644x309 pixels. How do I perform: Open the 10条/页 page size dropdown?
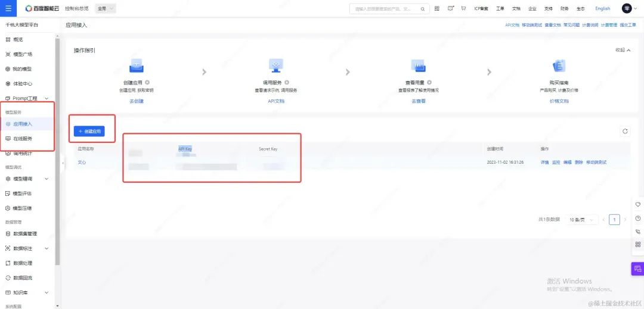pyautogui.click(x=581, y=220)
